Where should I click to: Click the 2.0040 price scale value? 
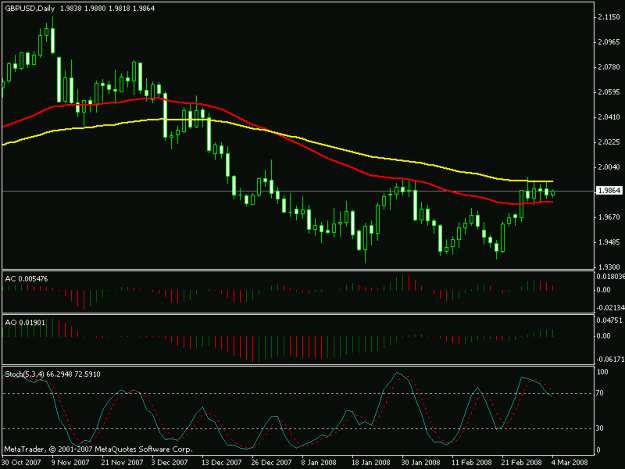[x=609, y=167]
